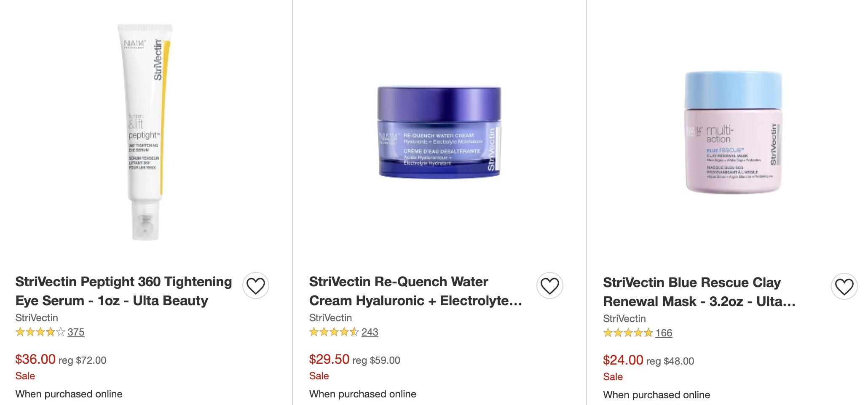Click the $36.00 sale price
This screenshot has height=405, width=868.
pyautogui.click(x=35, y=359)
